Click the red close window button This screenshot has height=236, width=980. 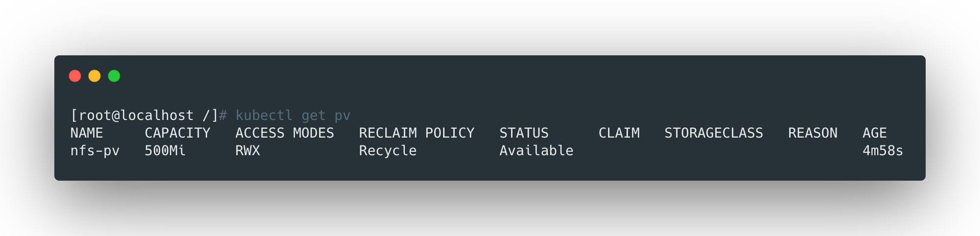point(75,76)
